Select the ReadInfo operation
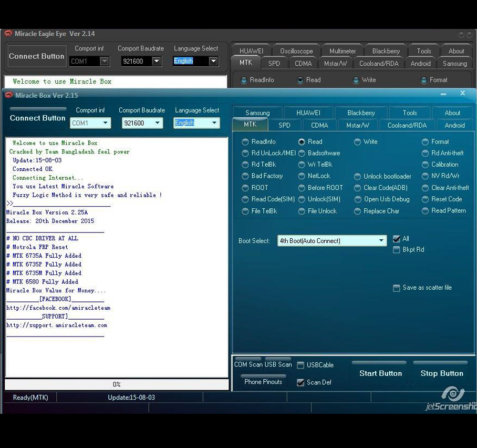Screen dimensions: 477x448 pyautogui.click(x=245, y=141)
